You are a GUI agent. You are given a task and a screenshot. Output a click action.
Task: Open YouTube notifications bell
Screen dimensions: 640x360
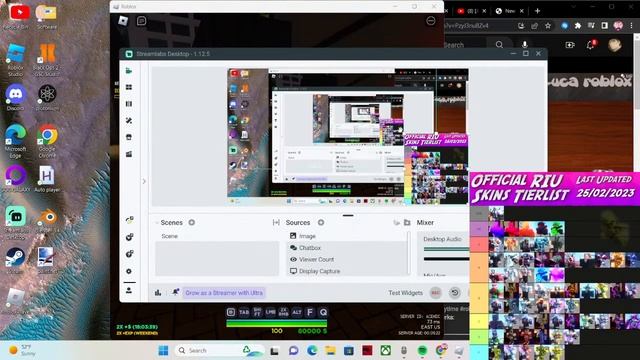point(590,45)
